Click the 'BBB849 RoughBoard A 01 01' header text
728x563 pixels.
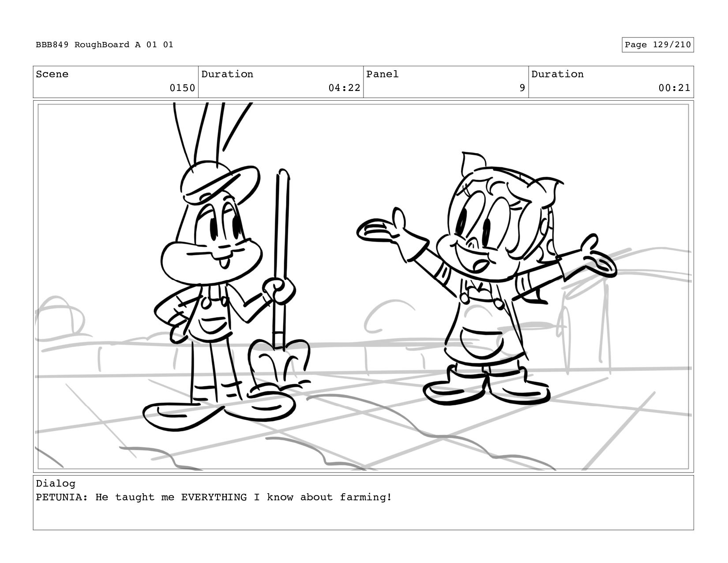pyautogui.click(x=105, y=45)
